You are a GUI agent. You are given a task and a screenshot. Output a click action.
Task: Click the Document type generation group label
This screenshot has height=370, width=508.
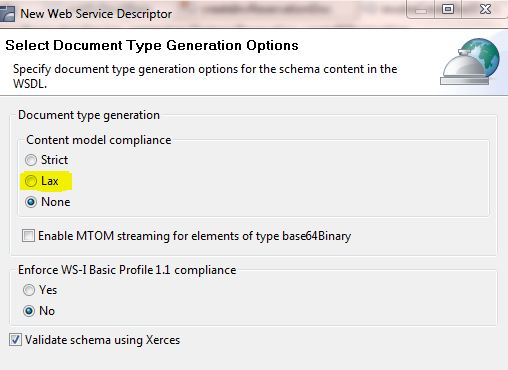click(x=89, y=115)
